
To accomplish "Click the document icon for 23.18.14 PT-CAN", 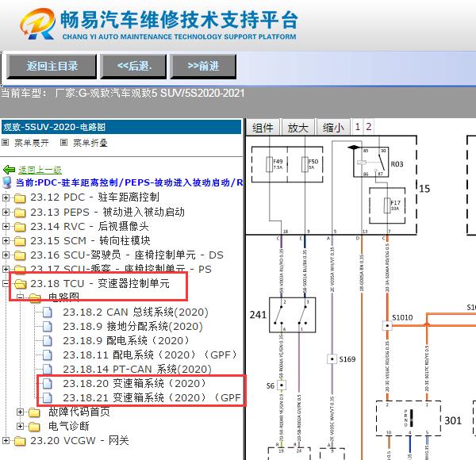I will (x=47, y=370).
